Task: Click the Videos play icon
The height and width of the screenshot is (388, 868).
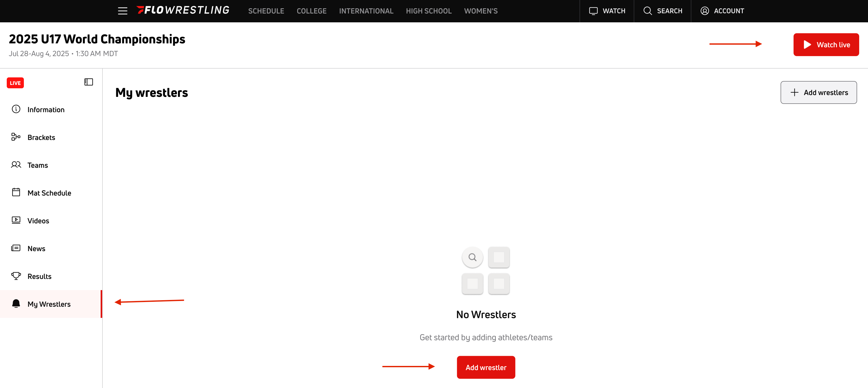Action: coord(16,220)
